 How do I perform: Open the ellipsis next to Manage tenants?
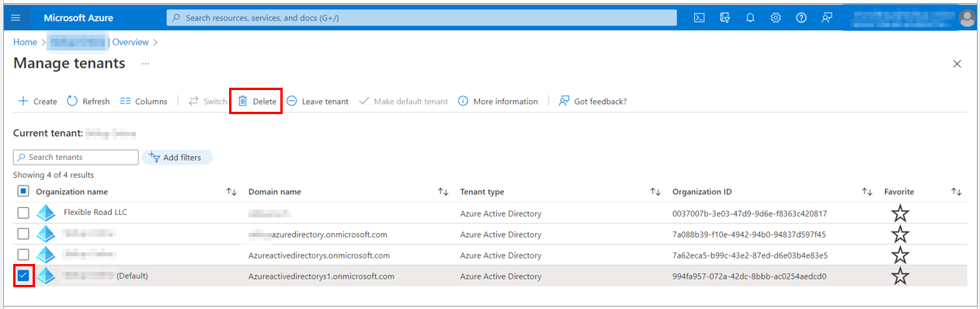click(x=145, y=64)
